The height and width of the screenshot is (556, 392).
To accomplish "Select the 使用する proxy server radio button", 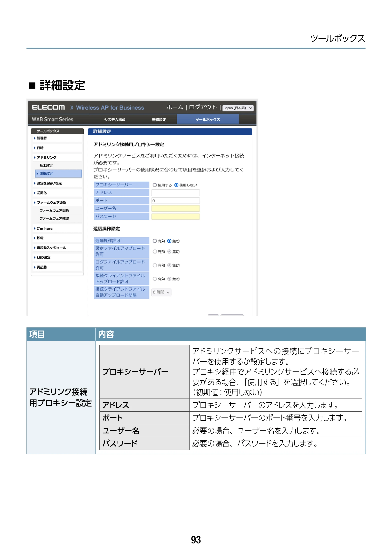I will [155, 185].
